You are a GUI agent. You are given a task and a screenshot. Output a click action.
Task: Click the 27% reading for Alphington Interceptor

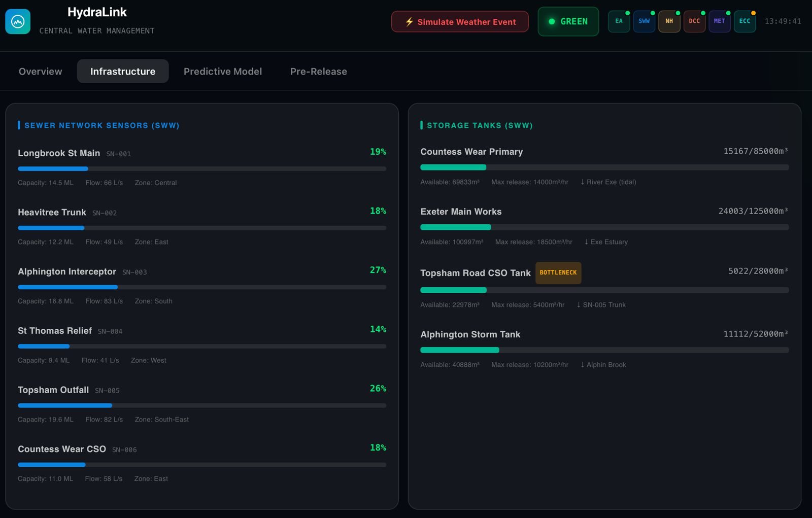point(378,270)
